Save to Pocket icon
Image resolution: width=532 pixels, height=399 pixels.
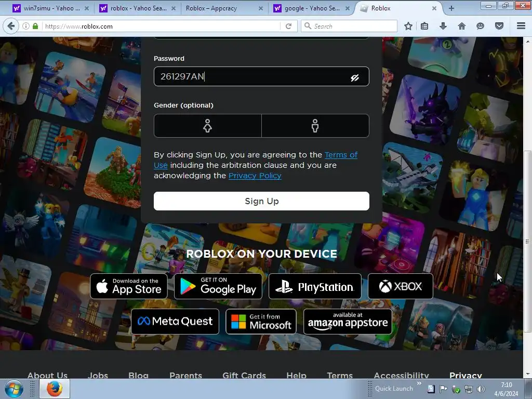coord(499,26)
